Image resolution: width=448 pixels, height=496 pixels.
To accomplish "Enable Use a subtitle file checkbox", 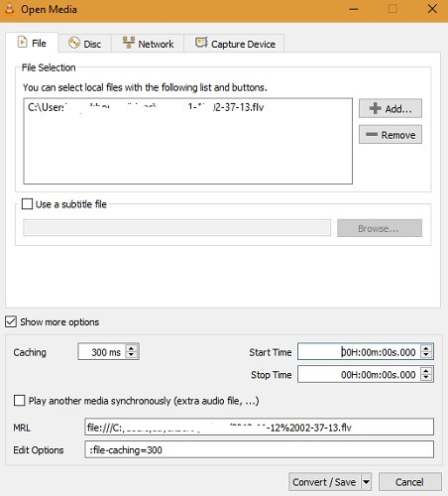I will (27, 203).
